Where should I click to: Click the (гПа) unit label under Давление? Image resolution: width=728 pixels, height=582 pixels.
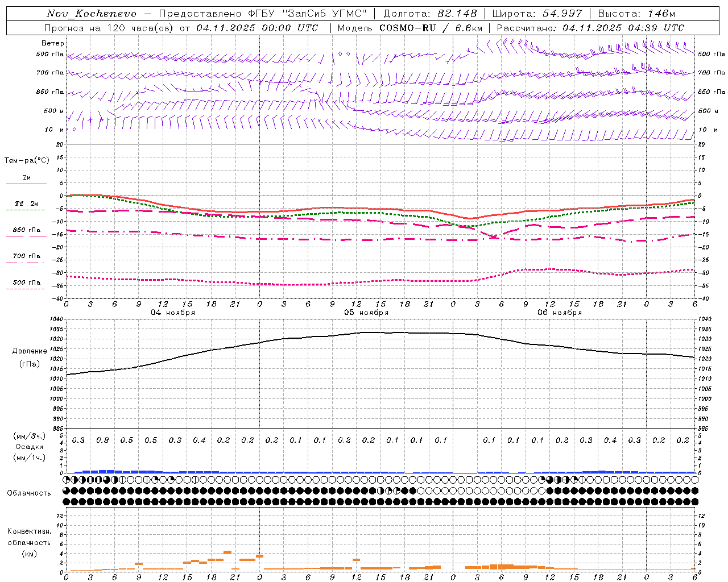click(30, 364)
